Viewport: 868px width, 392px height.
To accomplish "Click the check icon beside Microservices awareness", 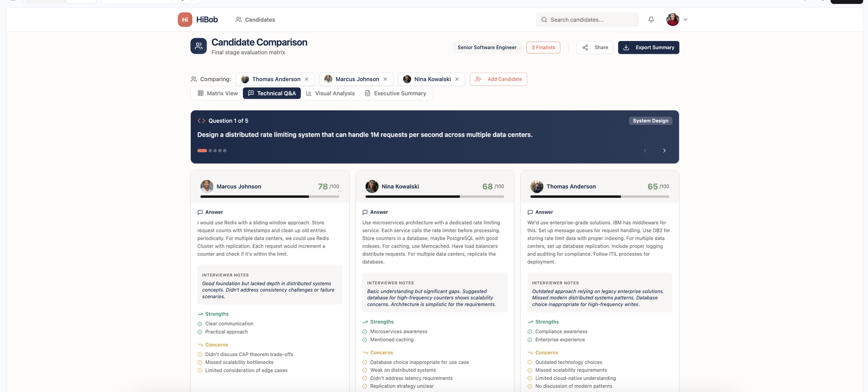I will (365, 332).
